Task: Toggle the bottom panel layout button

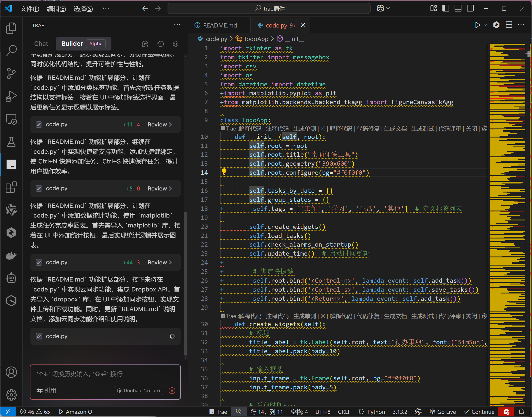Action: [458, 8]
